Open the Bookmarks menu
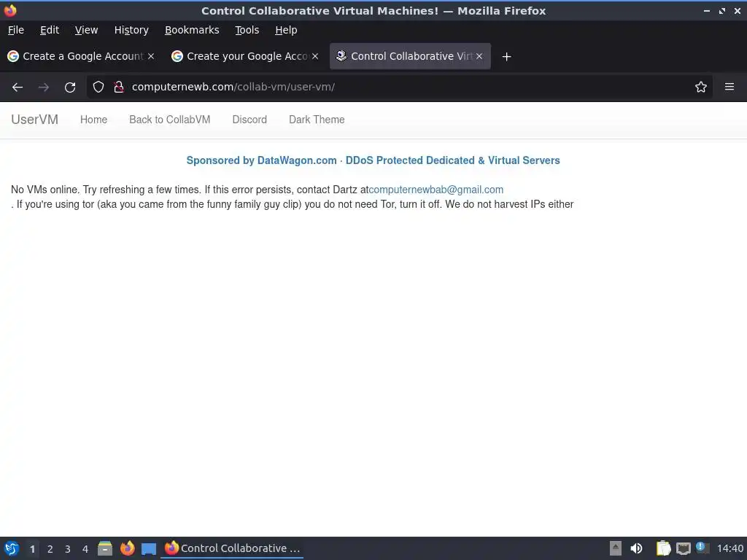The image size is (747, 560). (192, 30)
